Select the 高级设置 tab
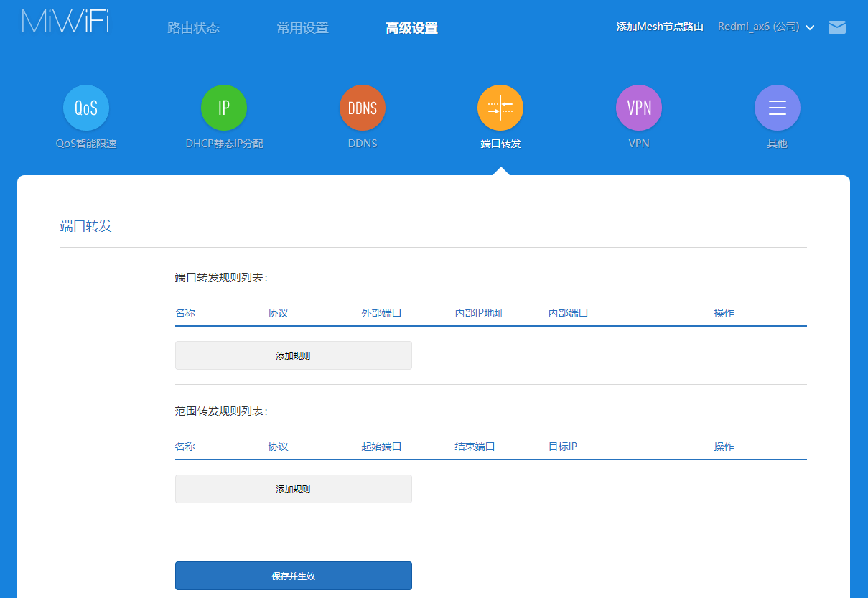Screen dimensions: 868x598 [411, 27]
